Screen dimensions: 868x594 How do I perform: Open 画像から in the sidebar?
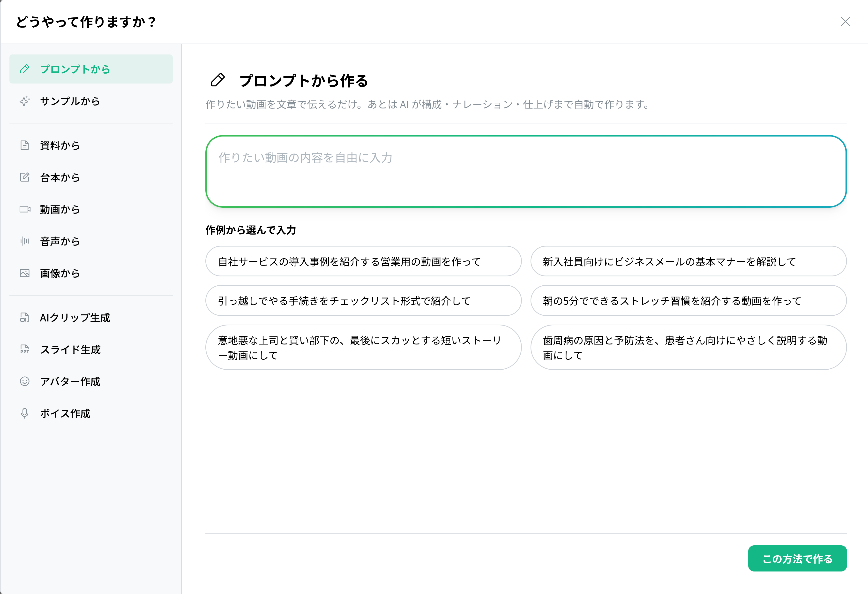click(91, 273)
